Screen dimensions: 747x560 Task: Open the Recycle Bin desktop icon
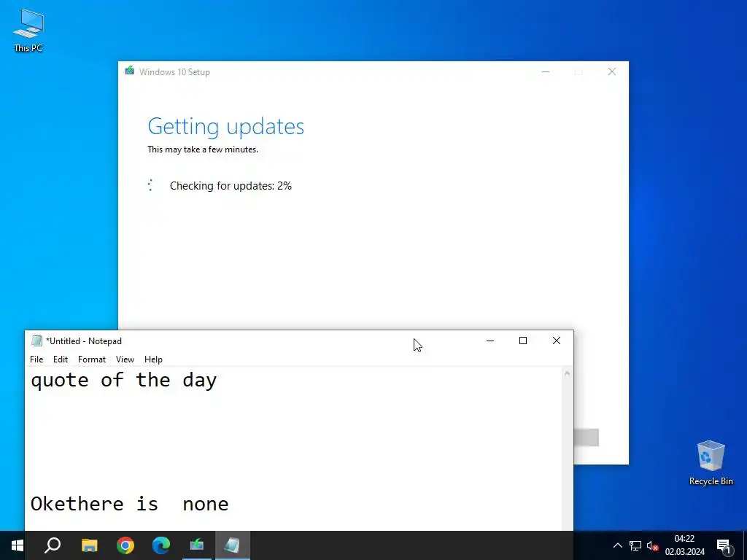tap(711, 462)
